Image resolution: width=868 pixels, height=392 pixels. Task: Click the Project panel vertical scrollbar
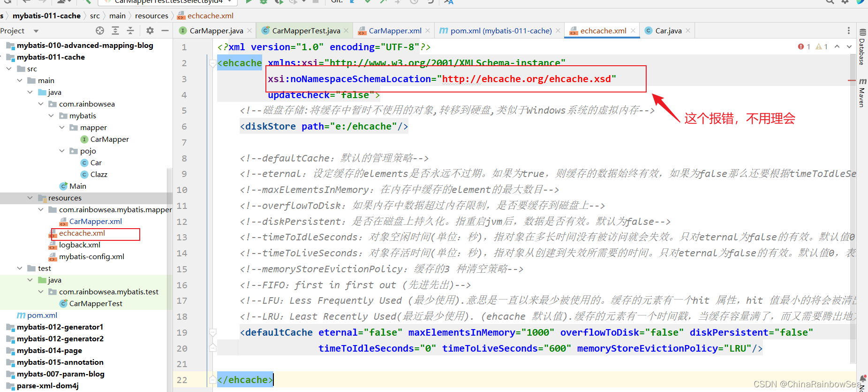pos(170,279)
